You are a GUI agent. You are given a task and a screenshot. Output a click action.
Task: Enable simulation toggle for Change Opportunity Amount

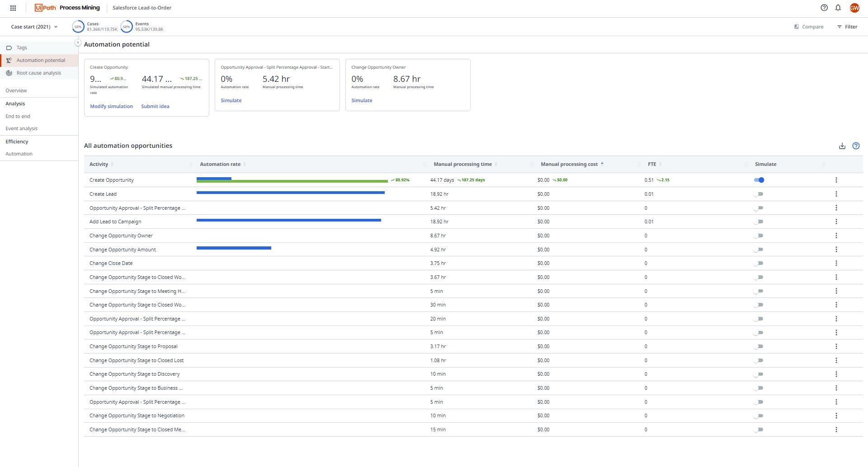click(759, 250)
